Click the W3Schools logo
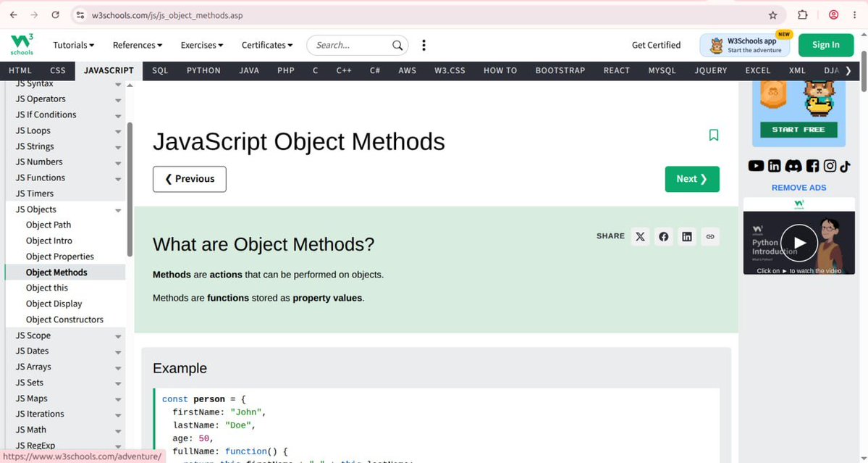Viewport: 868px width, 463px height. [22, 44]
